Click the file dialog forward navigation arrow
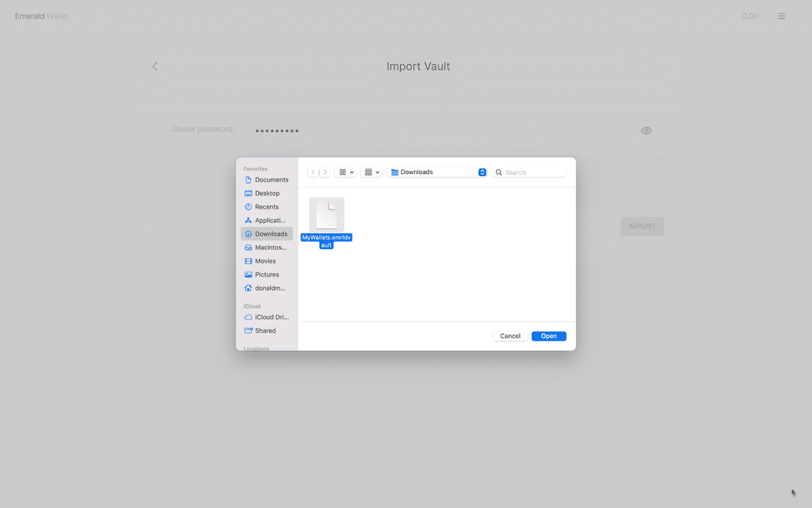 coord(325,173)
